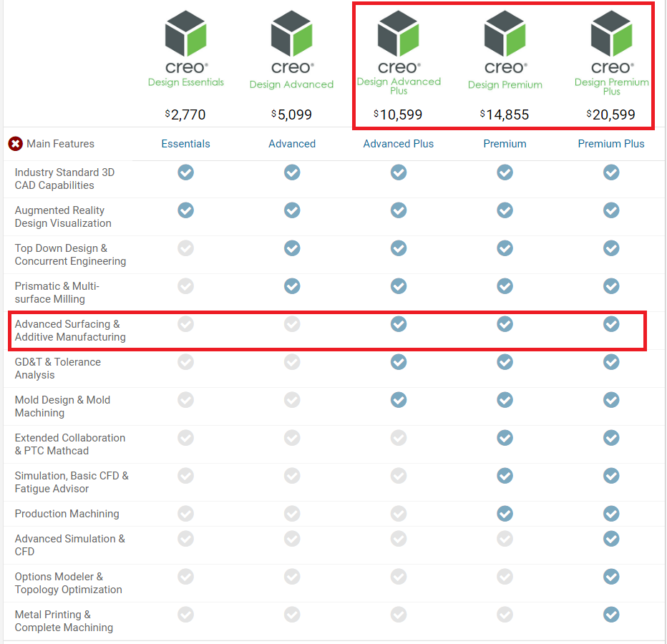Click the $20,599 Design Premium Plus price
Image resolution: width=667 pixels, height=644 pixels.
611,114
